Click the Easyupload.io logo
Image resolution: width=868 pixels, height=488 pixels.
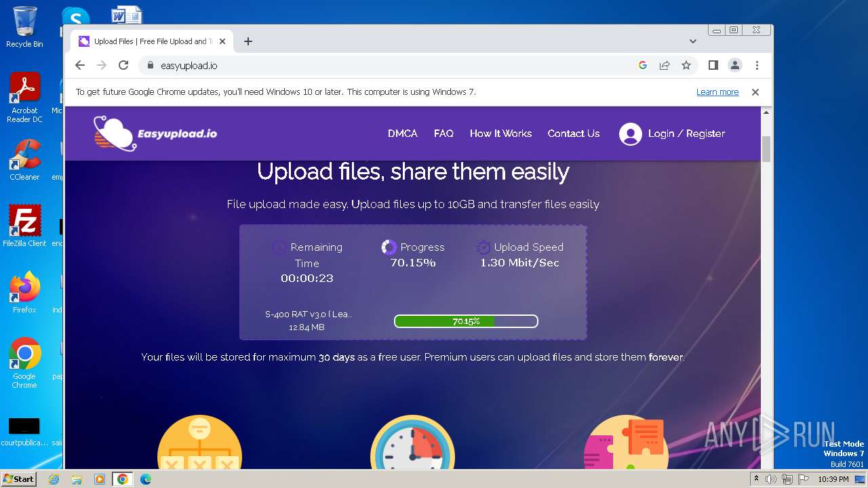(155, 133)
